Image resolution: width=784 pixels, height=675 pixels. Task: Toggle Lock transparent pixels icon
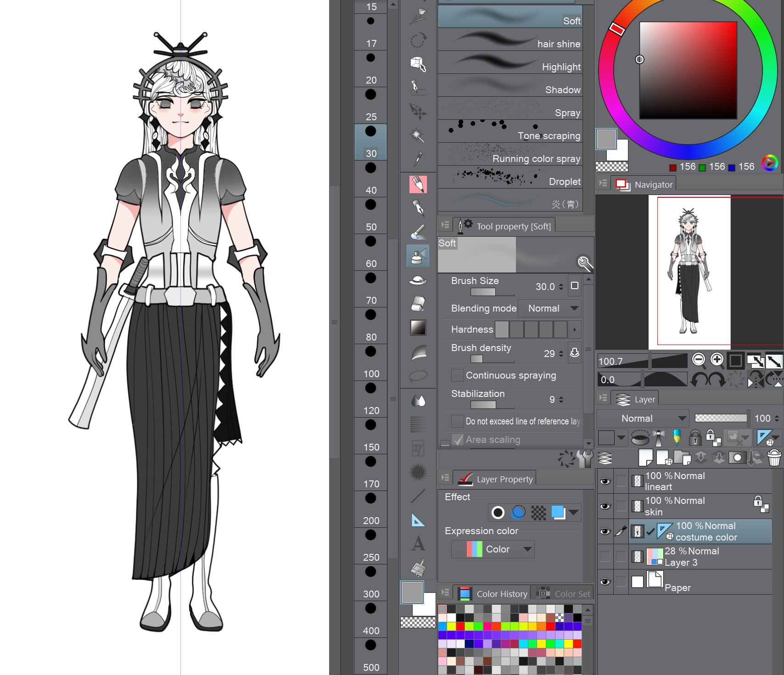coord(713,438)
